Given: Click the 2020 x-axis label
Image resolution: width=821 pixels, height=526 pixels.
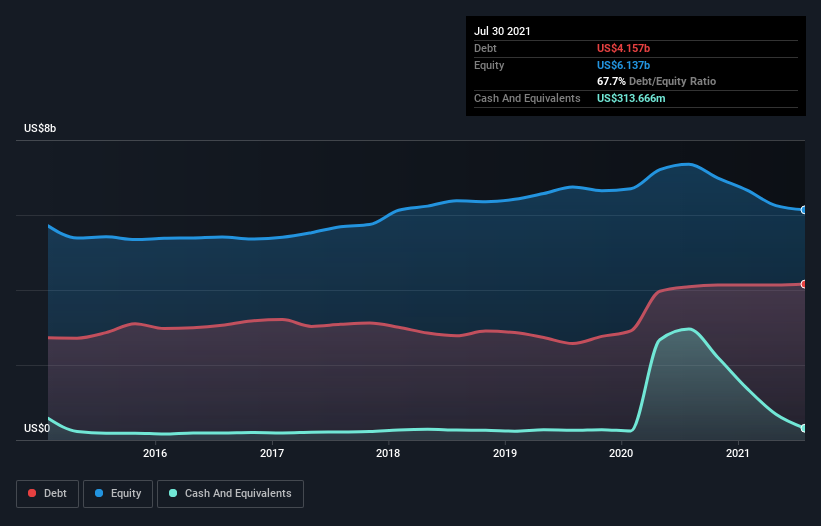Looking at the screenshot, I should 621,453.
